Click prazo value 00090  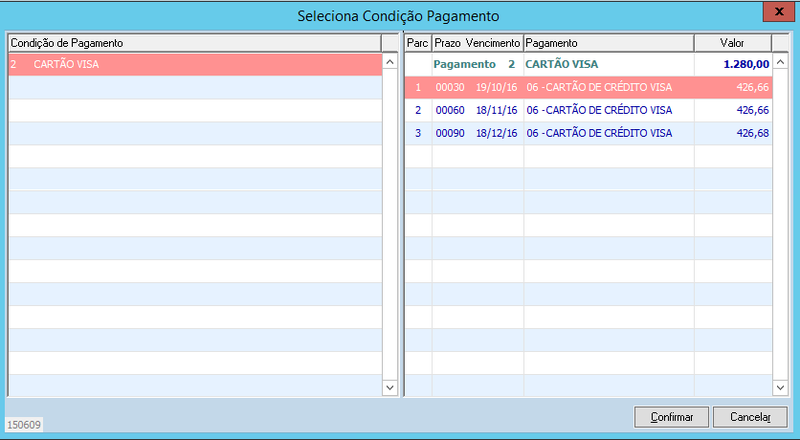(450, 133)
